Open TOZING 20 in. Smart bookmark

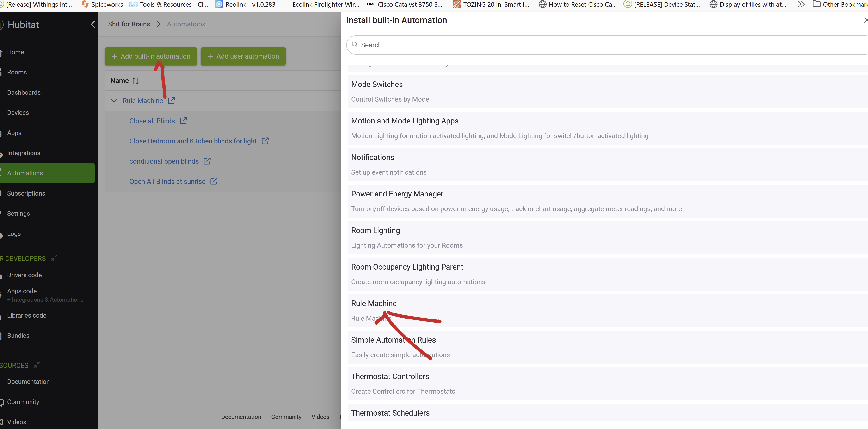click(x=491, y=4)
